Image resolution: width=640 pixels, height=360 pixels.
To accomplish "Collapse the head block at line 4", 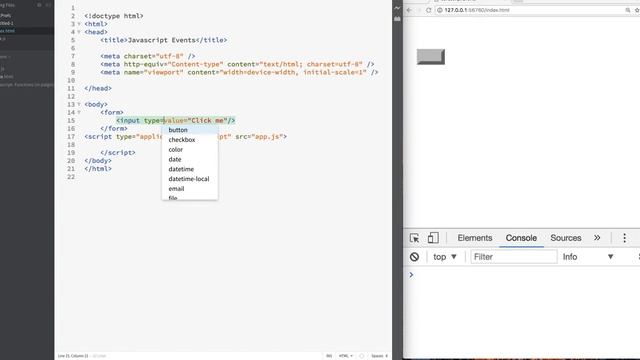I will (79, 32).
